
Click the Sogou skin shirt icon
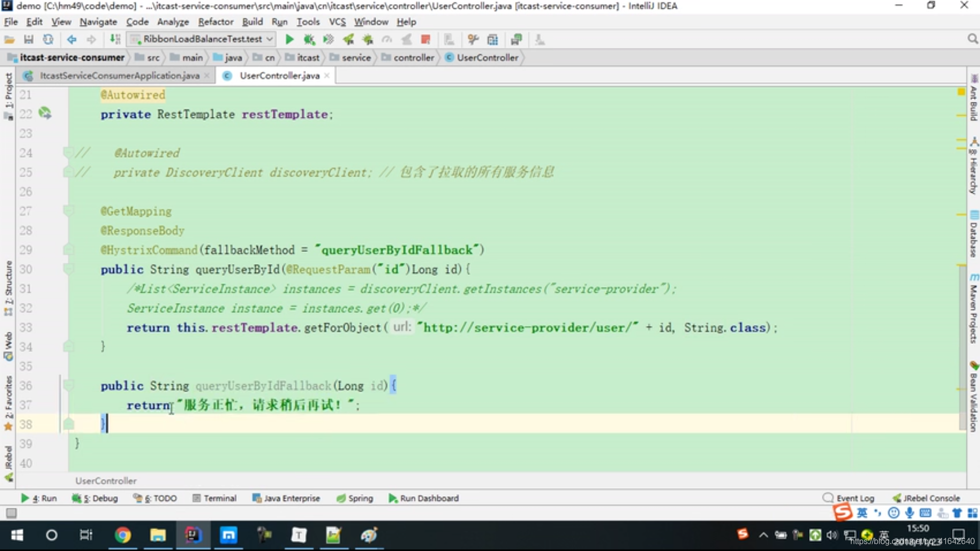pyautogui.click(x=957, y=513)
